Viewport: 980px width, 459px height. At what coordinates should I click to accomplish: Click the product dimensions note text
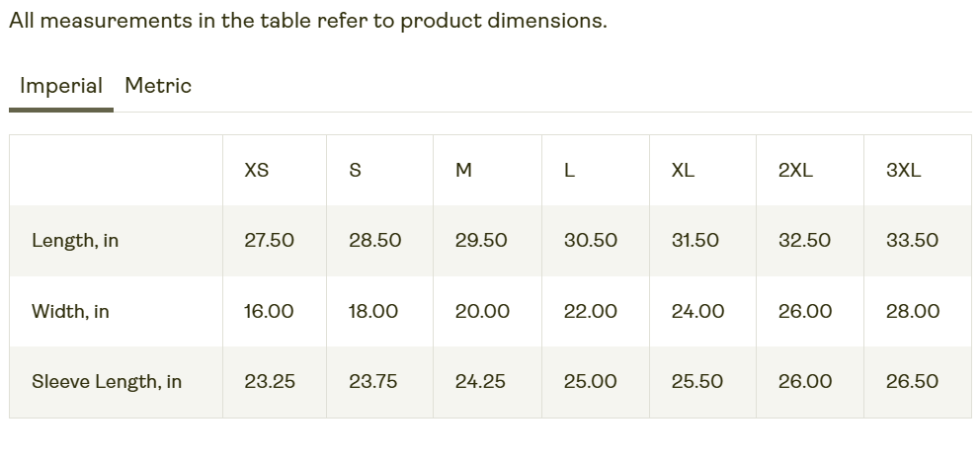(x=308, y=21)
